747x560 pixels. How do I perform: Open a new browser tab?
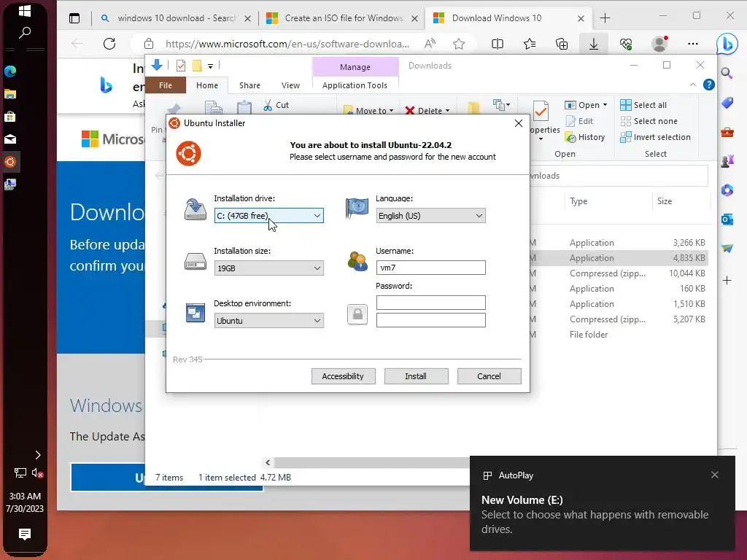pyautogui.click(x=605, y=18)
